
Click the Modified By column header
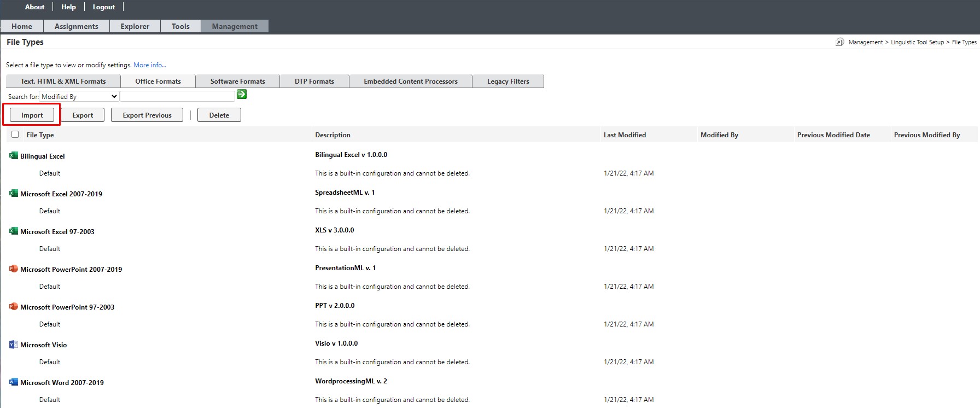point(719,135)
